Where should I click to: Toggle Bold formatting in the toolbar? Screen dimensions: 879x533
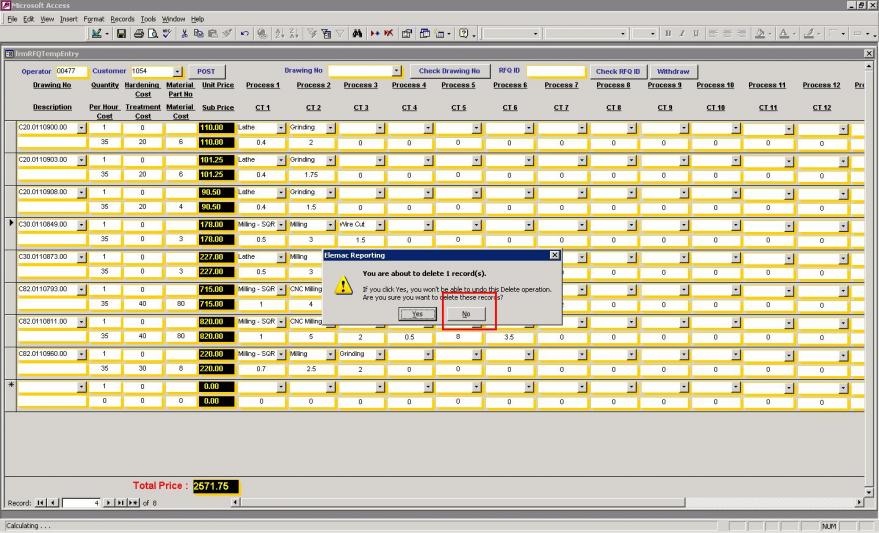(666, 34)
